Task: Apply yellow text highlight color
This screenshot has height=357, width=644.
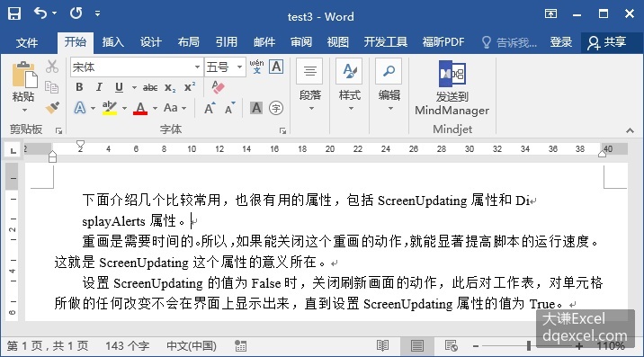Action: pyautogui.click(x=110, y=108)
